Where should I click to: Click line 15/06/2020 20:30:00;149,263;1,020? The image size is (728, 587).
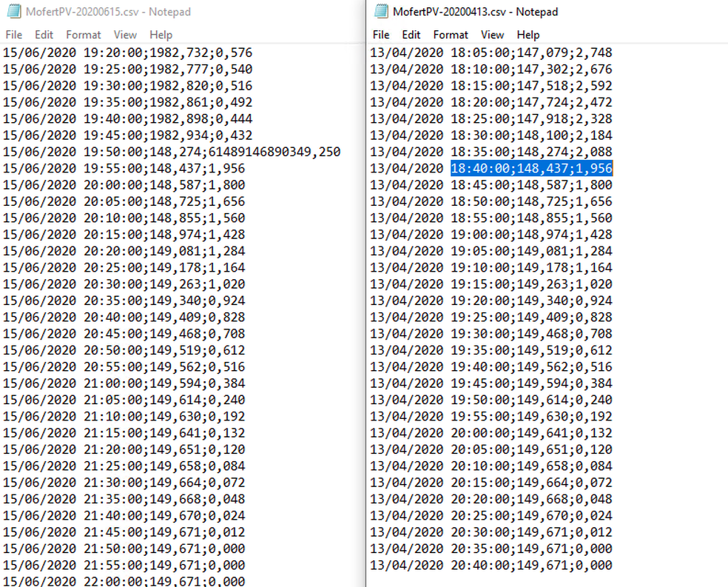point(124,284)
